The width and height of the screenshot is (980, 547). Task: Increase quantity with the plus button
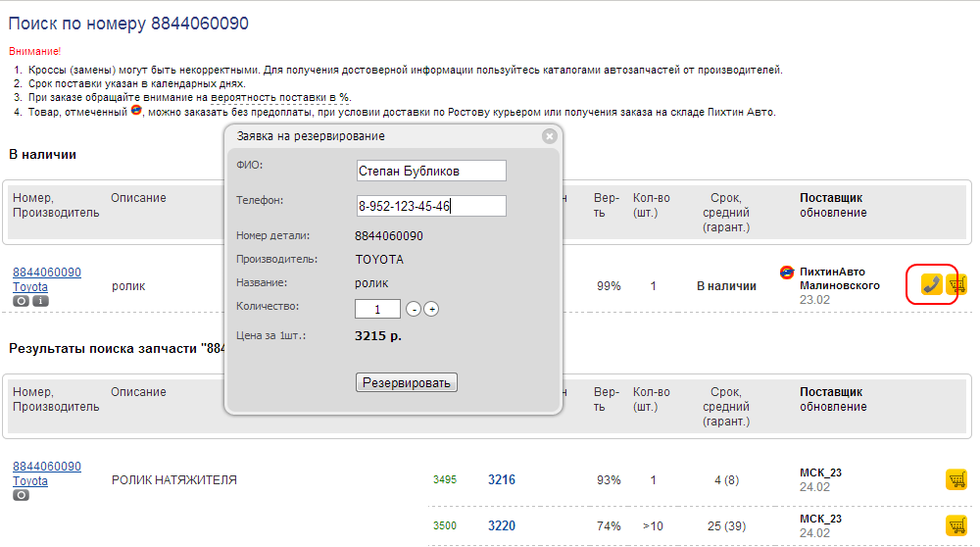point(431,309)
